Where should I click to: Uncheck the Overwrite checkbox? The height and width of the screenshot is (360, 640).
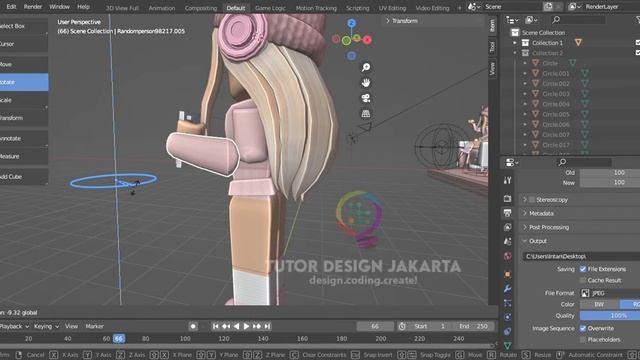pos(583,328)
